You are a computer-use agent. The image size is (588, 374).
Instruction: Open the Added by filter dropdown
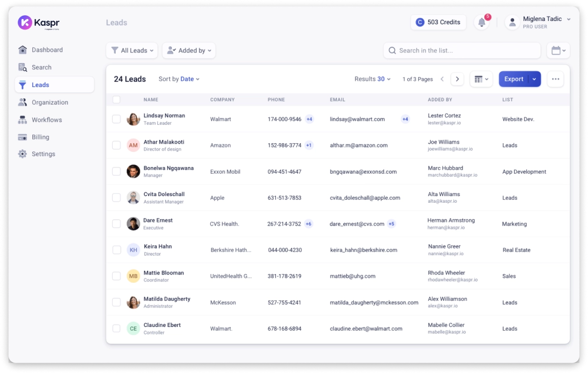point(189,50)
